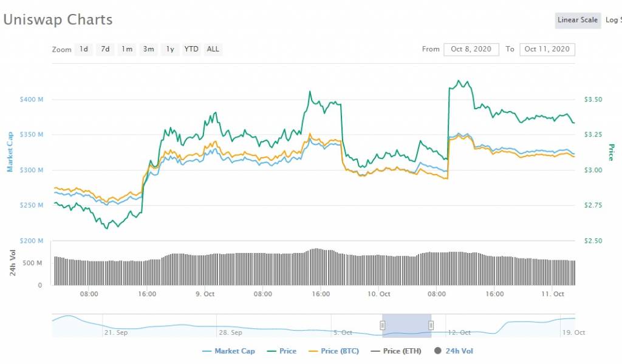The image size is (622, 364).
Task: Set zoom to 1d
Action: pos(84,49)
